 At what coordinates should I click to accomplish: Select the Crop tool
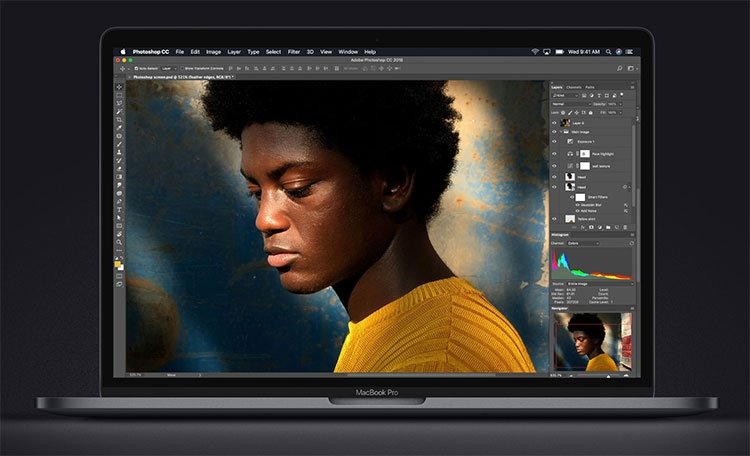(x=120, y=120)
